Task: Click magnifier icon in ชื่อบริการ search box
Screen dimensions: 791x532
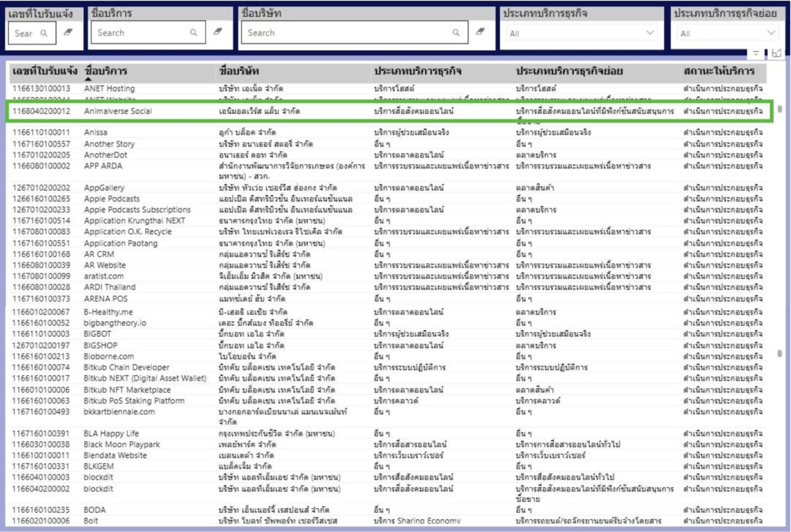Action: tap(193, 32)
